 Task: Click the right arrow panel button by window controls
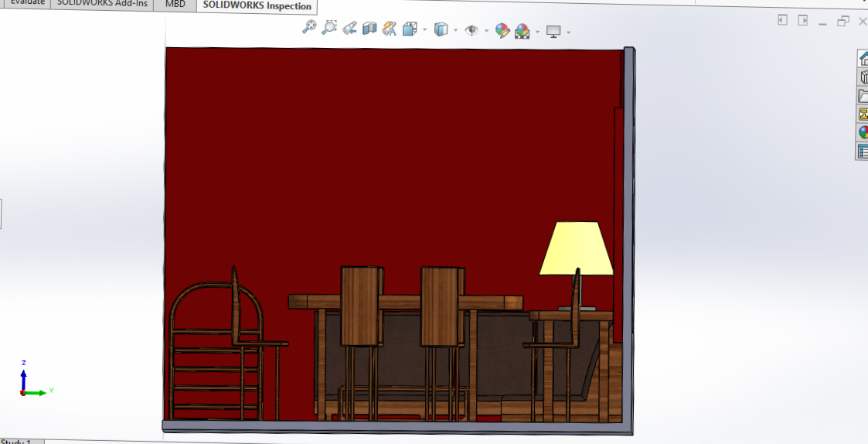(x=802, y=20)
